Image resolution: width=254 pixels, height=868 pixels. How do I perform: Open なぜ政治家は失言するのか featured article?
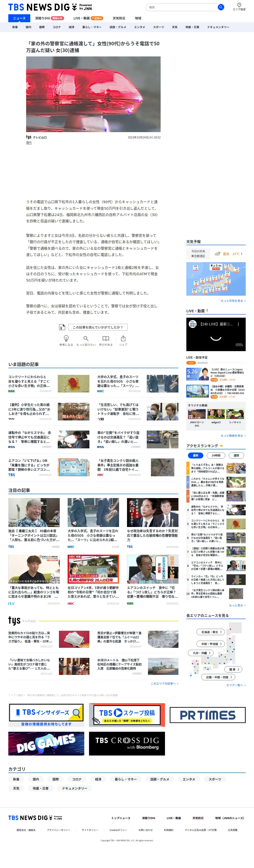152,523
